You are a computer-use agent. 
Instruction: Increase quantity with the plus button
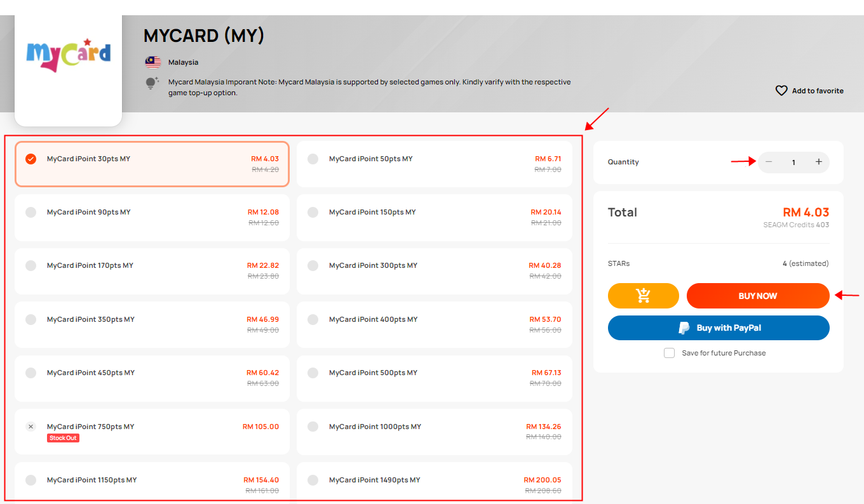pyautogui.click(x=819, y=162)
